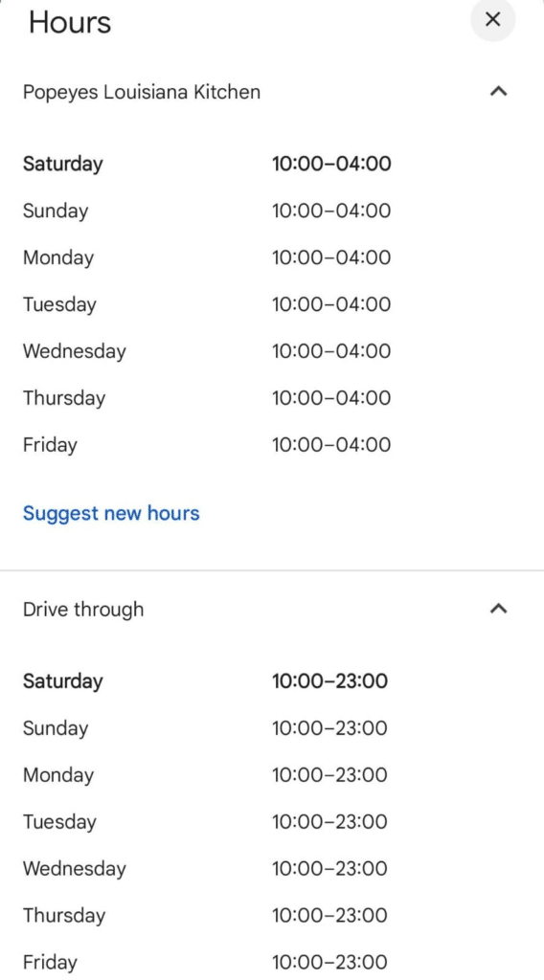Click the Hours panel title

70,23
